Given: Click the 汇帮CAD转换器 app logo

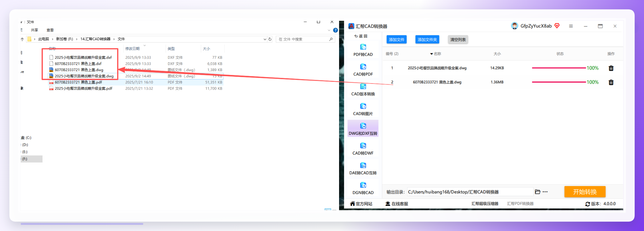Looking at the screenshot, I should 351,26.
